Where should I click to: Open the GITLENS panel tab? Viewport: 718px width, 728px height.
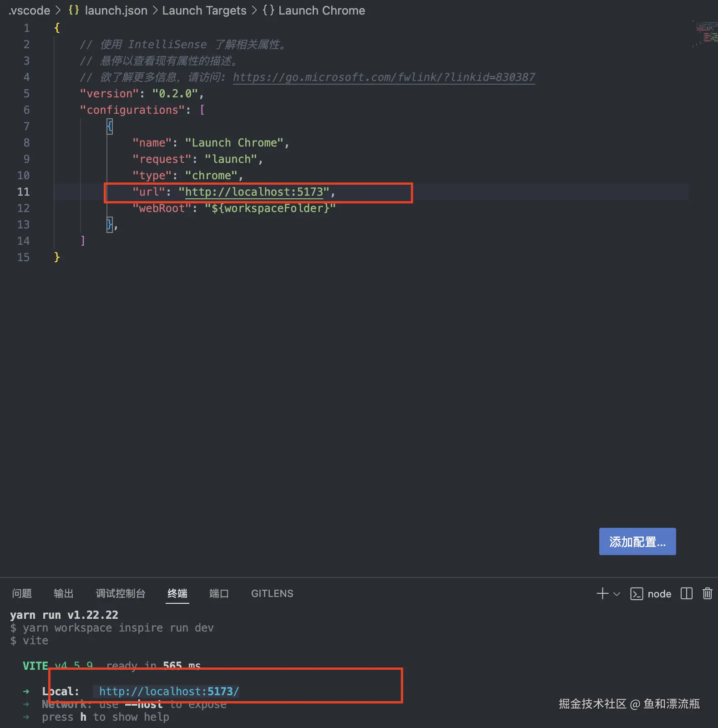[x=272, y=593]
